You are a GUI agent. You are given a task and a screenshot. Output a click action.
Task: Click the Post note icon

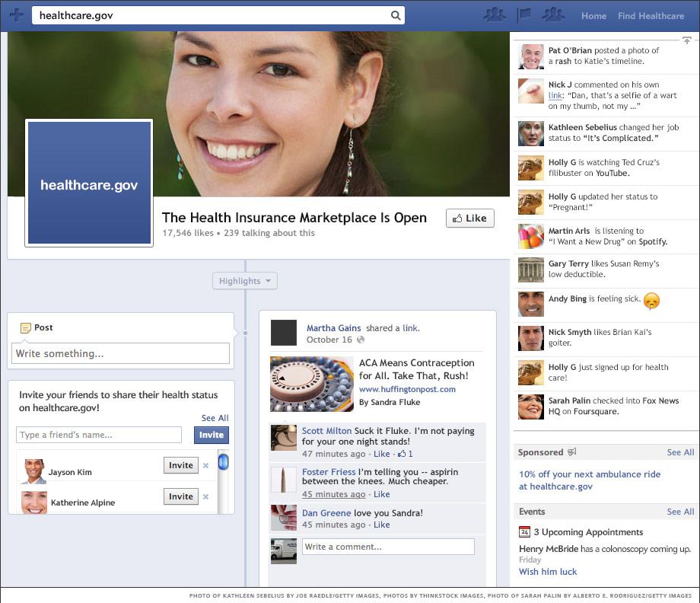pyautogui.click(x=25, y=328)
